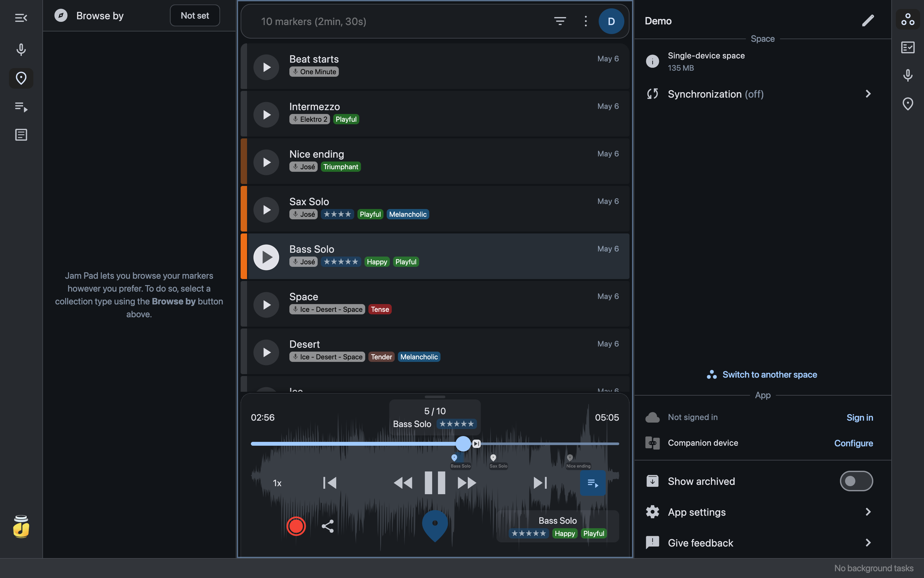
Task: Click Melancholic tag on Sax Solo
Action: (x=408, y=214)
